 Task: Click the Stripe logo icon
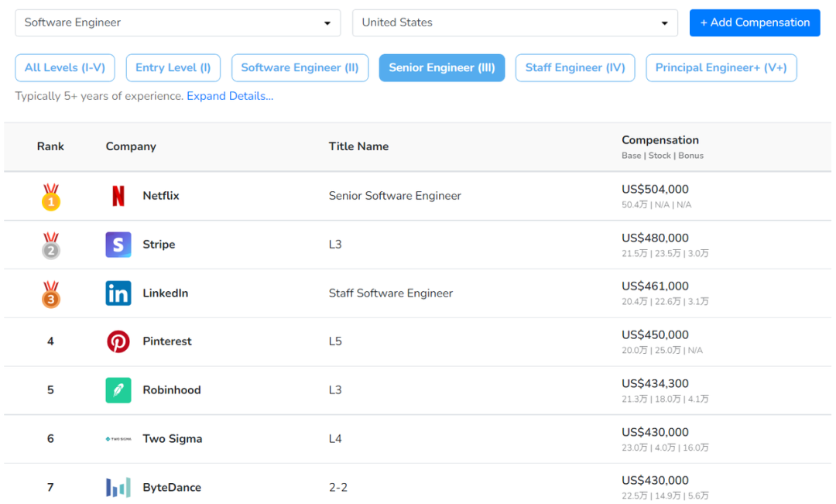118,245
